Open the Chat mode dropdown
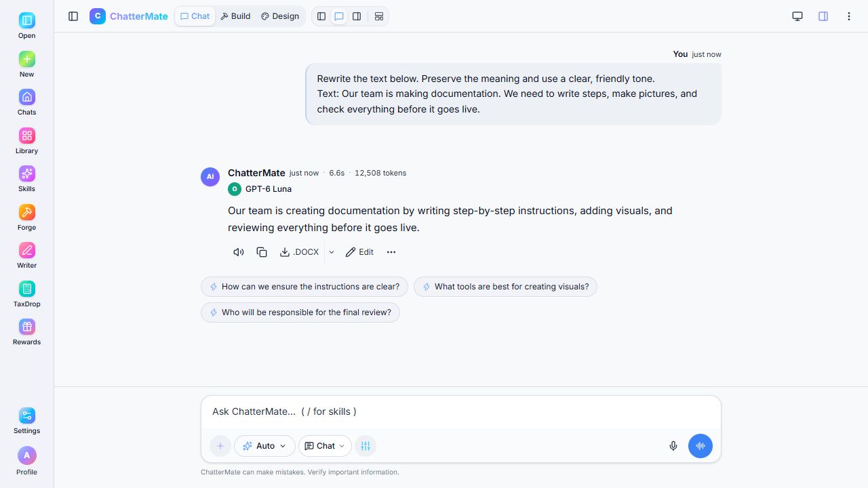 click(325, 446)
